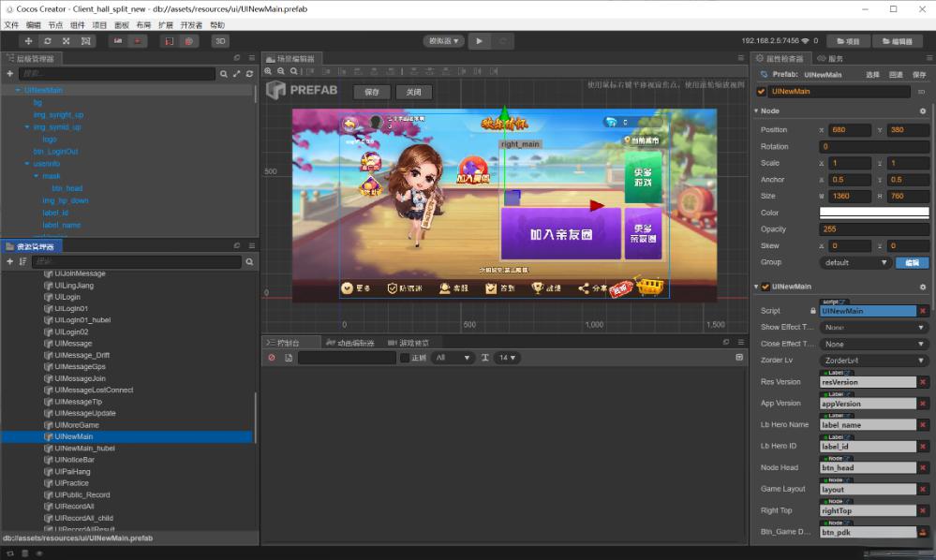Select the rotate transform tool
The width and height of the screenshot is (936, 560).
(47, 41)
